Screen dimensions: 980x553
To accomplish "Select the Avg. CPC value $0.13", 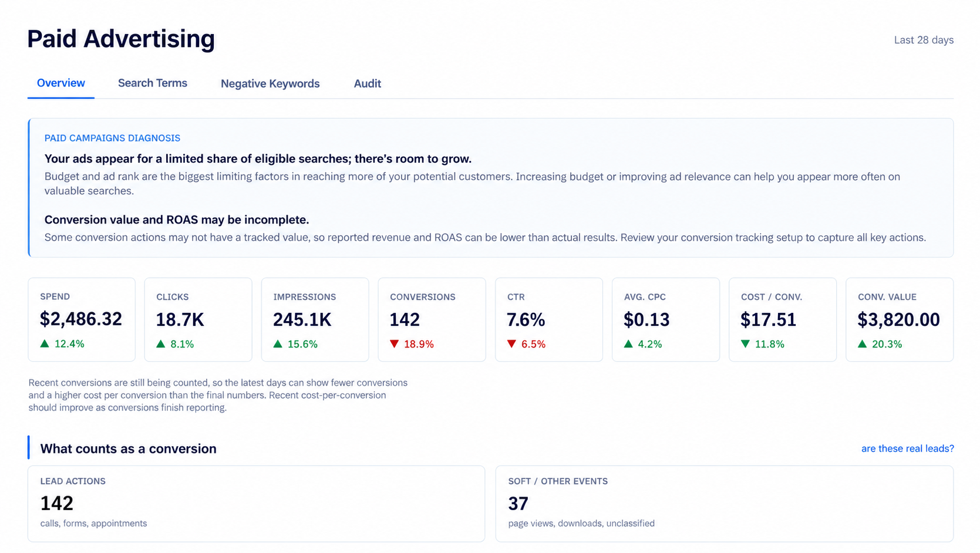I will [x=646, y=319].
